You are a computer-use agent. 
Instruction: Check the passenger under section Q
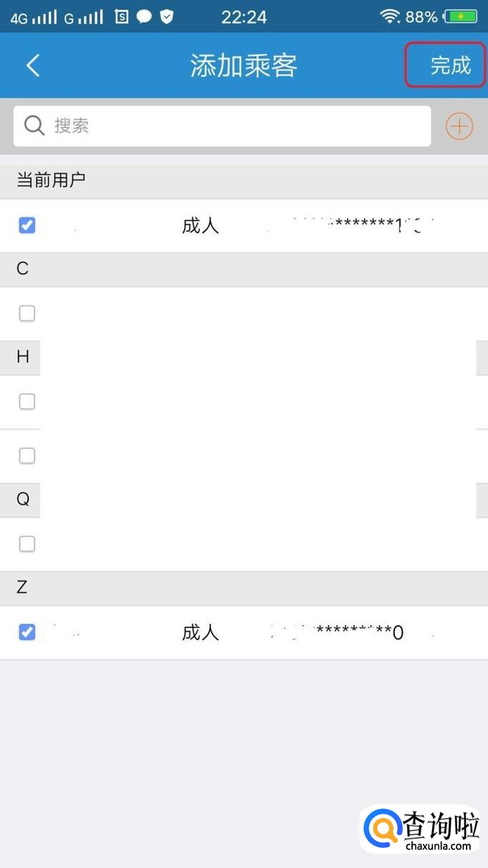coord(26,544)
